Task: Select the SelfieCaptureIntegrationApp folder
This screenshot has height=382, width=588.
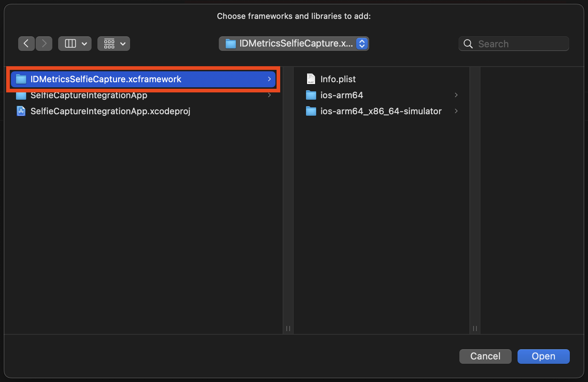Action: pos(143,95)
